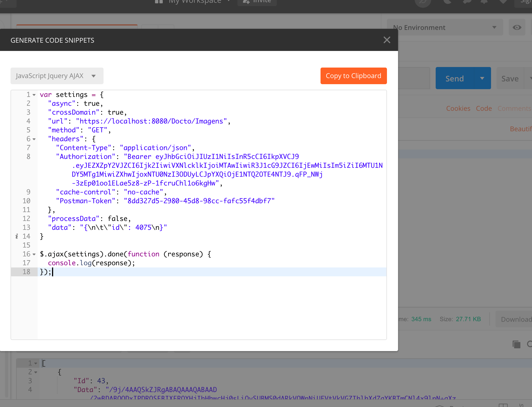Open the JavaScript Jquery AJAX language dropdown
532x407 pixels.
click(57, 76)
